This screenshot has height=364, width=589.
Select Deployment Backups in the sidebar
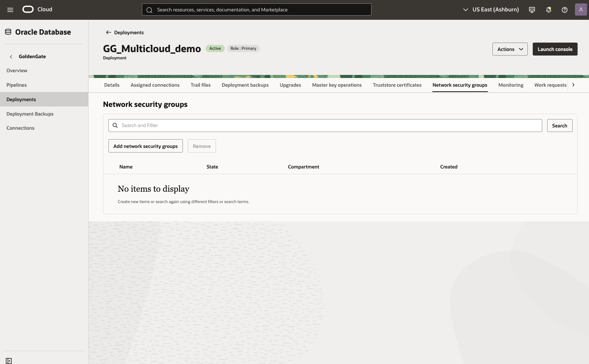pos(30,113)
